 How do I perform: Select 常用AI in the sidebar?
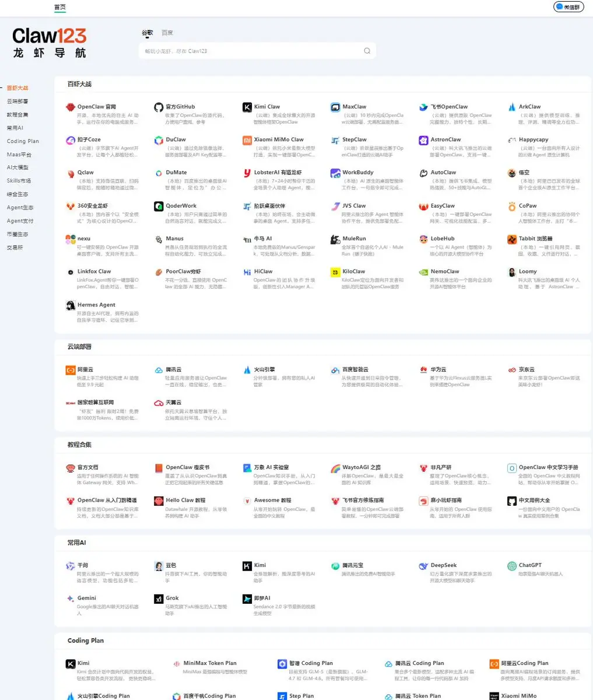(x=15, y=128)
